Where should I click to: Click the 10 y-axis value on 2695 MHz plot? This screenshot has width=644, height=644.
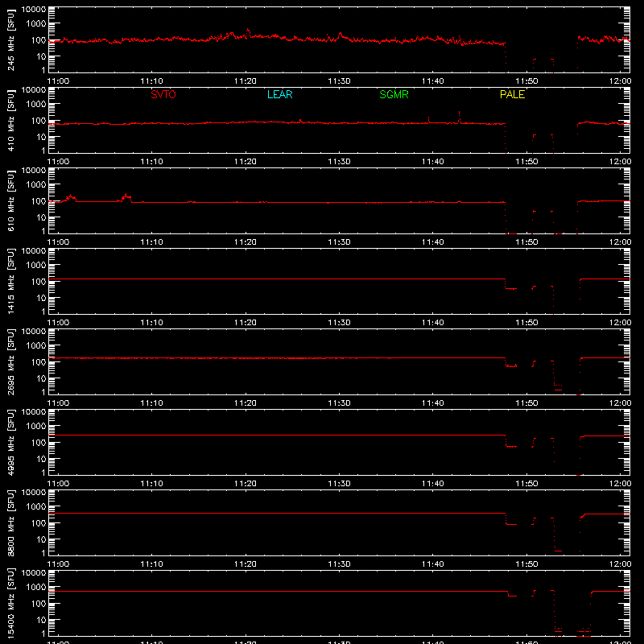[x=41, y=378]
